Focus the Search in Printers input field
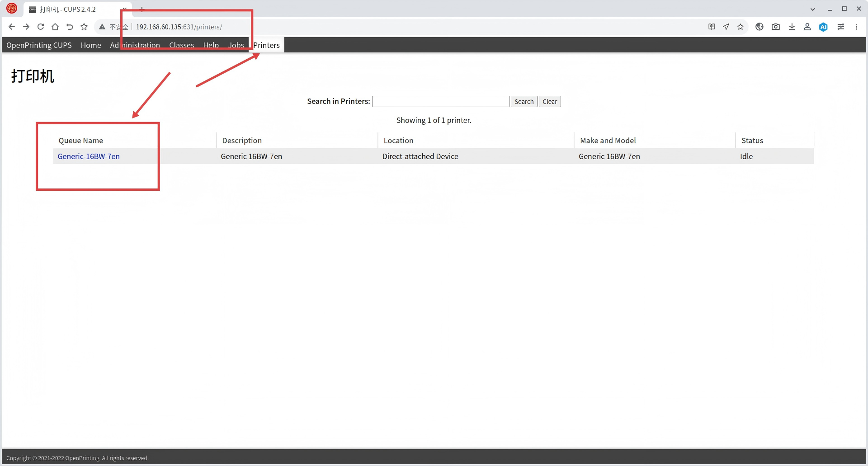The width and height of the screenshot is (868, 466). [x=441, y=102]
